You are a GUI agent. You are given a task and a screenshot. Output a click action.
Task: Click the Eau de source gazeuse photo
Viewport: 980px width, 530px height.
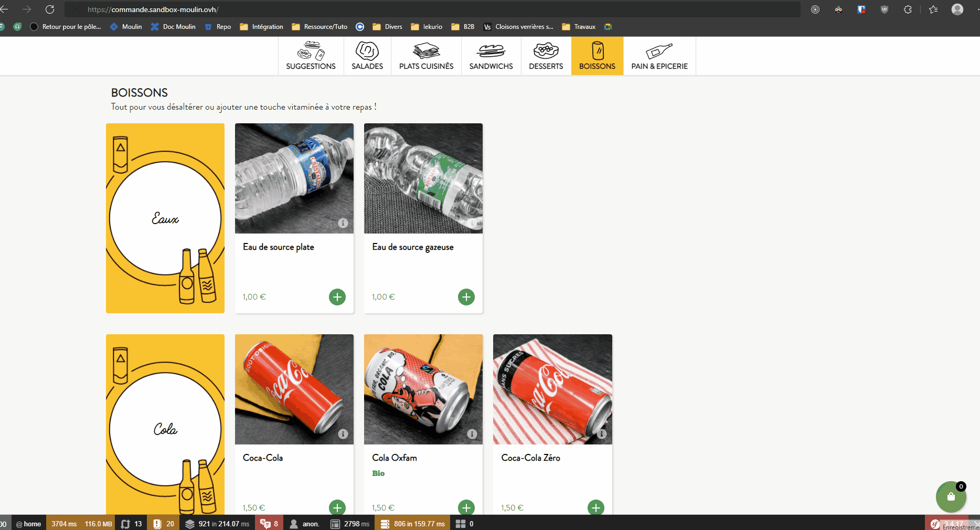423,178
